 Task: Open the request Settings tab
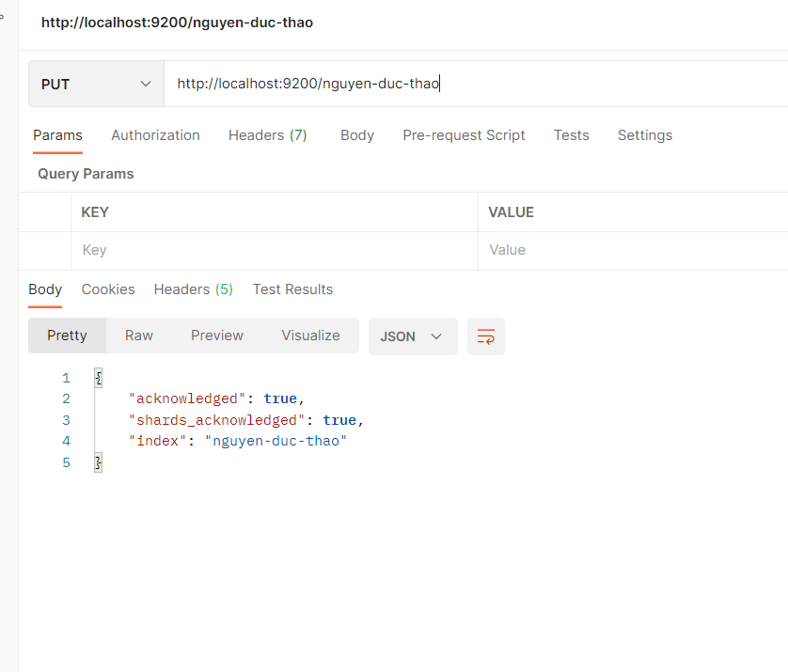click(x=644, y=135)
